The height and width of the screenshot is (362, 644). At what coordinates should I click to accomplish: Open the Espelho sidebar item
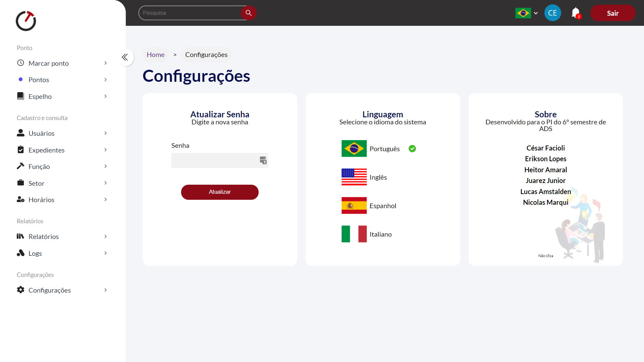[x=40, y=97]
